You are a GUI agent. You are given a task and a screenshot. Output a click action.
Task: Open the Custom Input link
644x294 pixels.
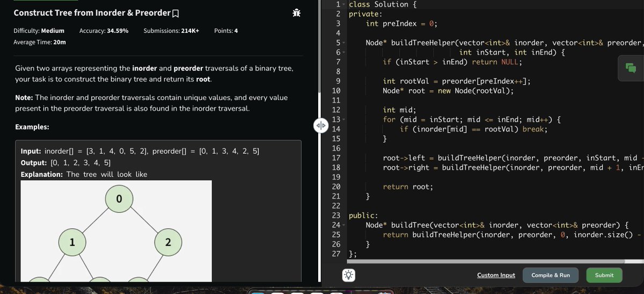496,275
